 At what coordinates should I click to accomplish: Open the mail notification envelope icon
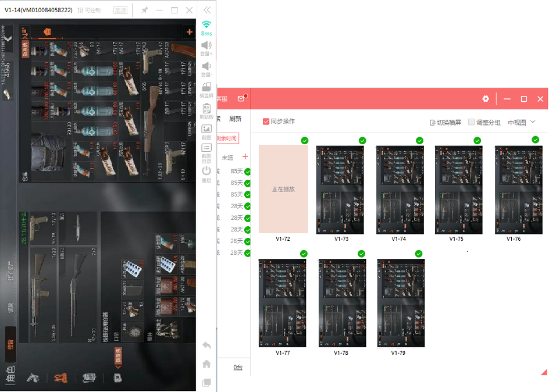click(x=241, y=99)
